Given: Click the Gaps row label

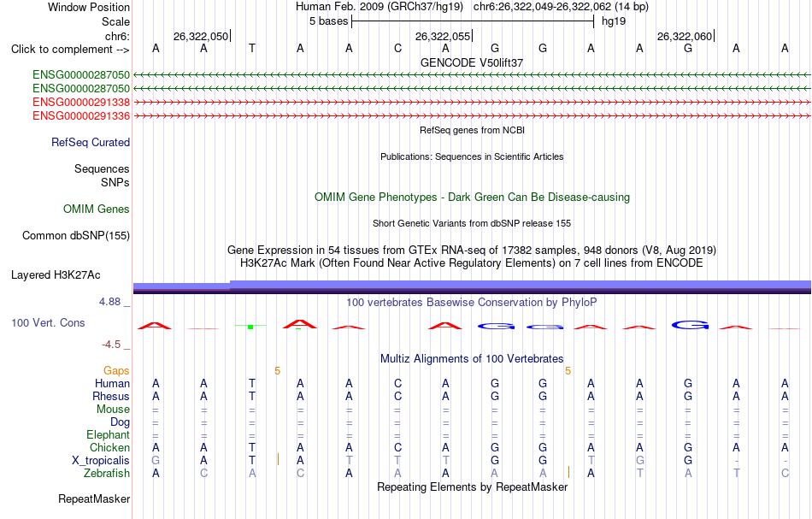Looking at the screenshot, I should 116,371.
